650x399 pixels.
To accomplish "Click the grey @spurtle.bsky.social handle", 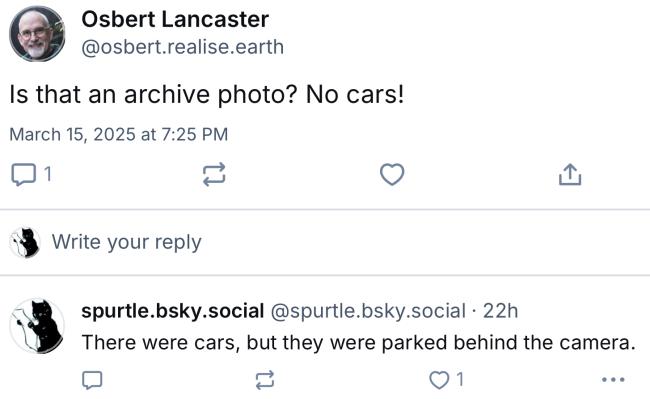I will [x=368, y=311].
